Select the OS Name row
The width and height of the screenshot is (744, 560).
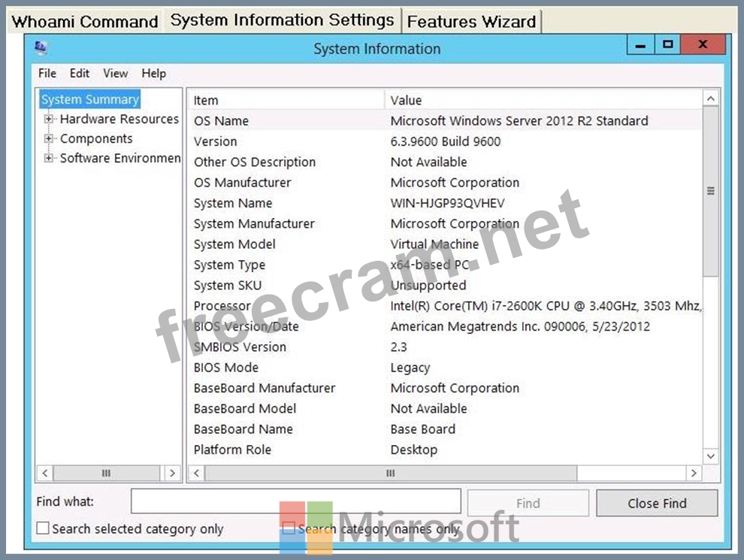pyautogui.click(x=445, y=120)
